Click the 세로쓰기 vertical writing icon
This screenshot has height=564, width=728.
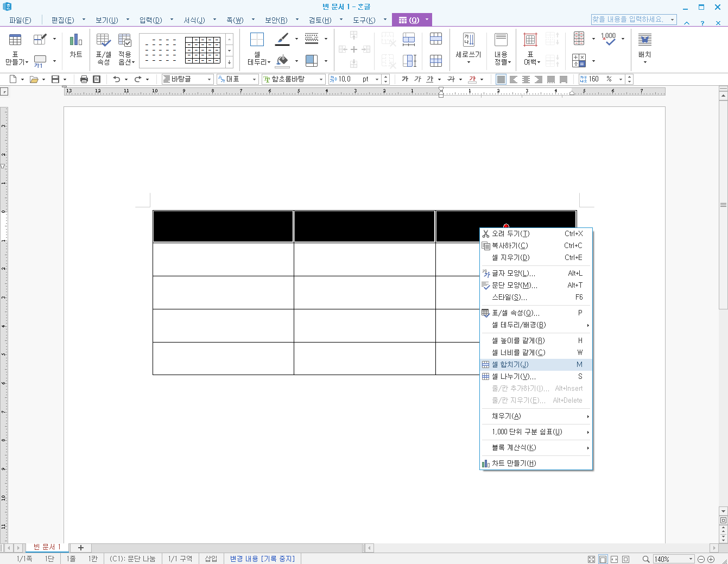coord(469,40)
